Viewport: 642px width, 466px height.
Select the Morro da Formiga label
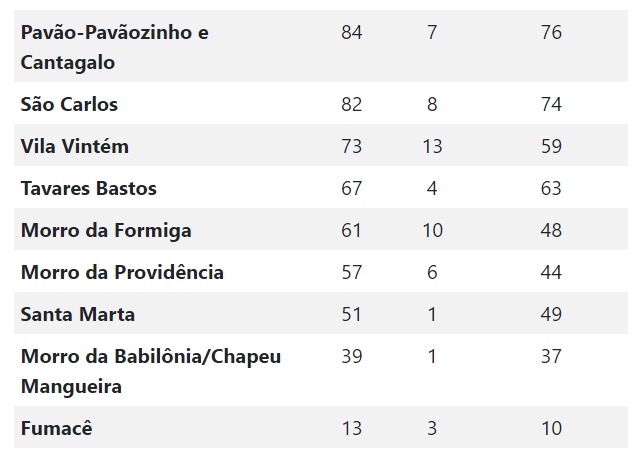[x=106, y=231]
